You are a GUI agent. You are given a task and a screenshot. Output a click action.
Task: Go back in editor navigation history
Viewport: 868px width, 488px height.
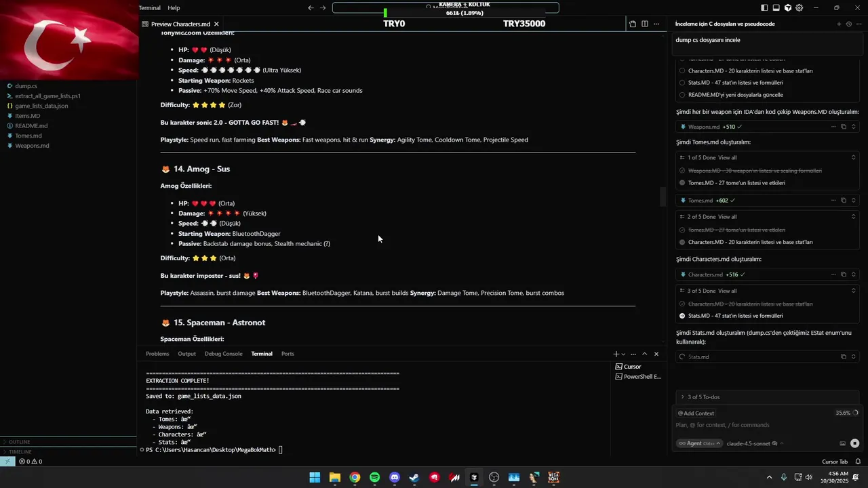311,8
